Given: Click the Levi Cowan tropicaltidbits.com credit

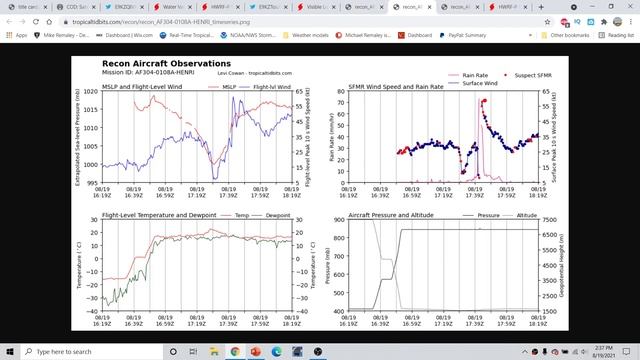Looking at the screenshot, I should tap(255, 73).
